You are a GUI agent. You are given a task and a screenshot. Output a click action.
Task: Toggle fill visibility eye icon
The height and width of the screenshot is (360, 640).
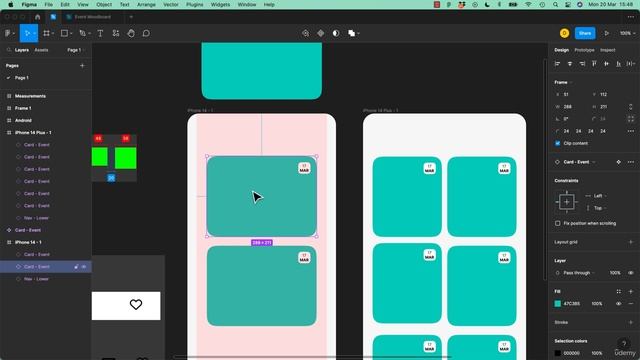pyautogui.click(x=619, y=304)
